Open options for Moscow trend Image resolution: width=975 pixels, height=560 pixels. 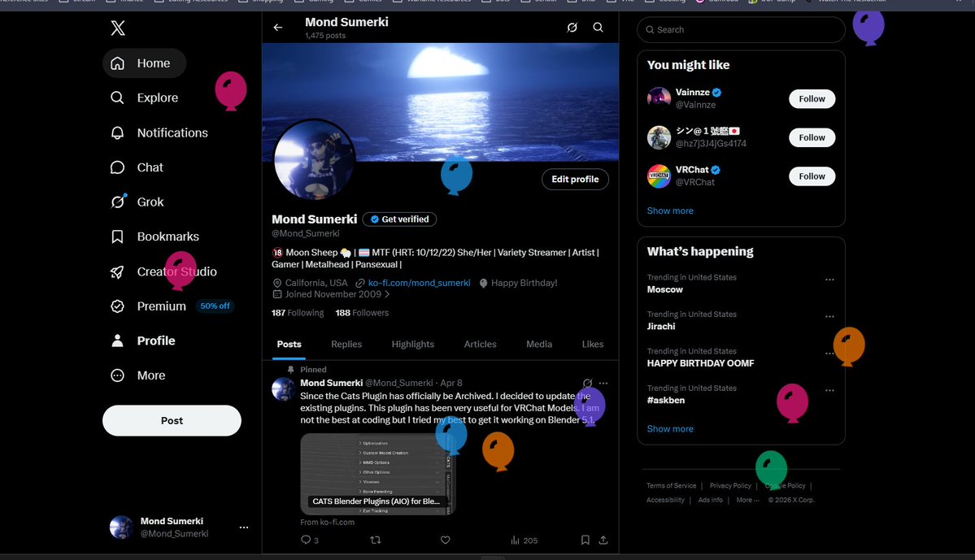pyautogui.click(x=829, y=280)
